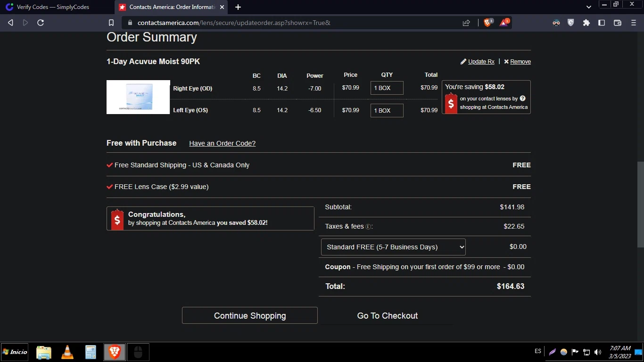644x362 pixels.
Task: Open file explorer from taskbar
Action: [x=44, y=352]
